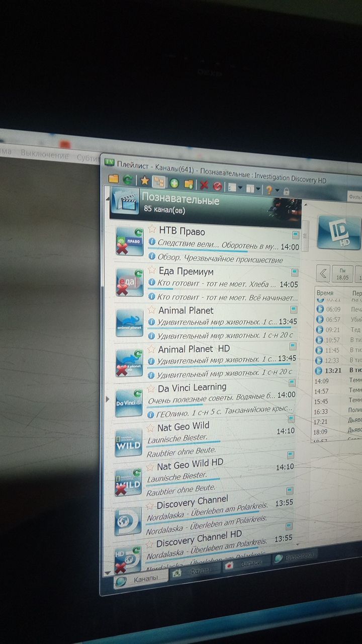Image resolution: width=362 pixels, height=644 pixels.
Task: Select the Пн 18.05 day button
Action: point(343,274)
